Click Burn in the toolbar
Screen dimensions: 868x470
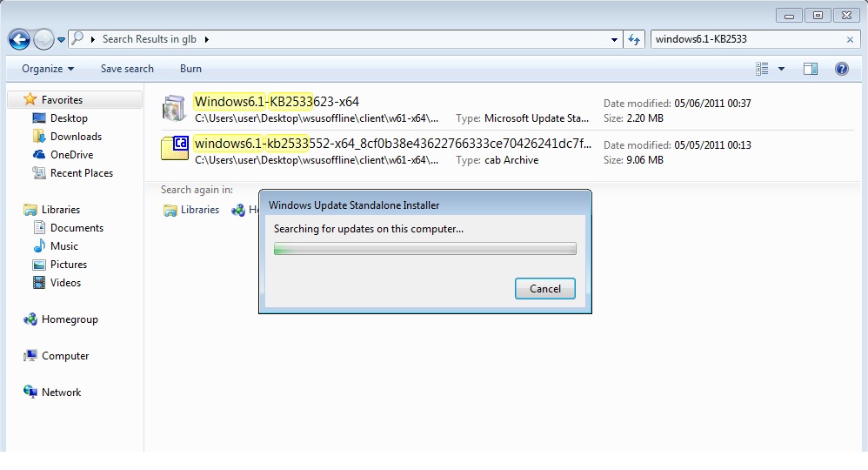tap(190, 69)
